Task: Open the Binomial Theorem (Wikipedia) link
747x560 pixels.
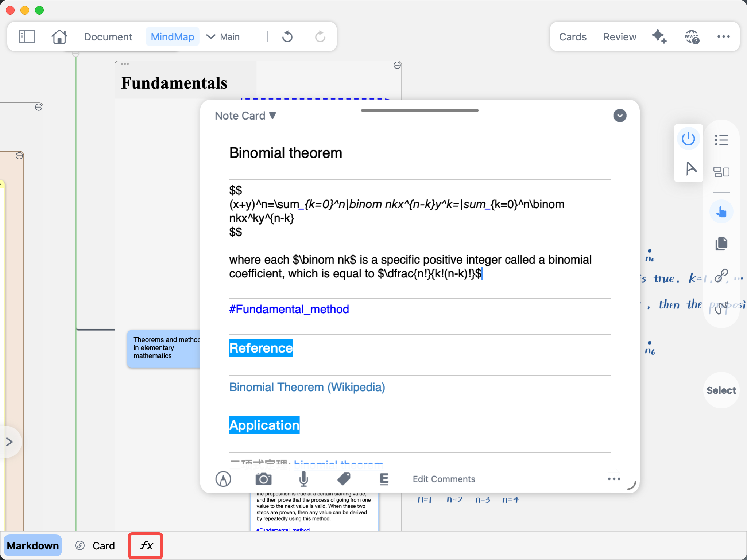Action: (307, 387)
